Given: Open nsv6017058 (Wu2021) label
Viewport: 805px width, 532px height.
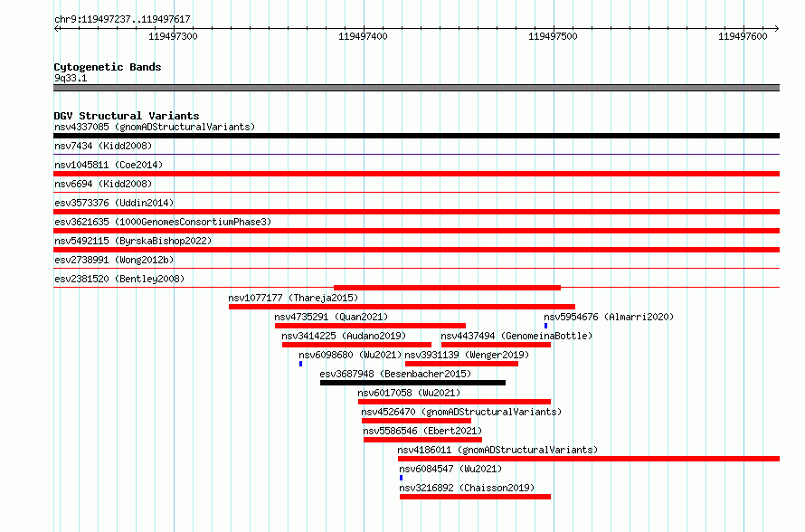Looking at the screenshot, I should (409, 393).
